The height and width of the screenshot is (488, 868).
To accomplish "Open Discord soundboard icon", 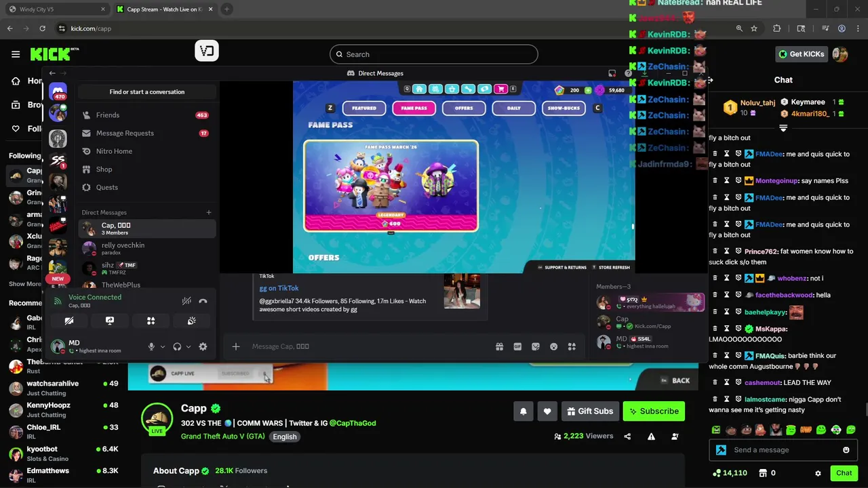I will pos(192,321).
